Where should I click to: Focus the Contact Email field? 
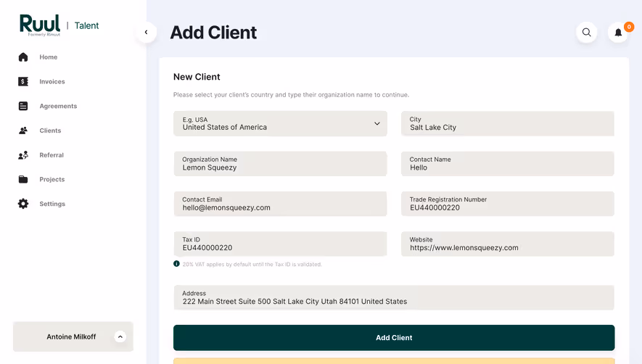click(281, 204)
